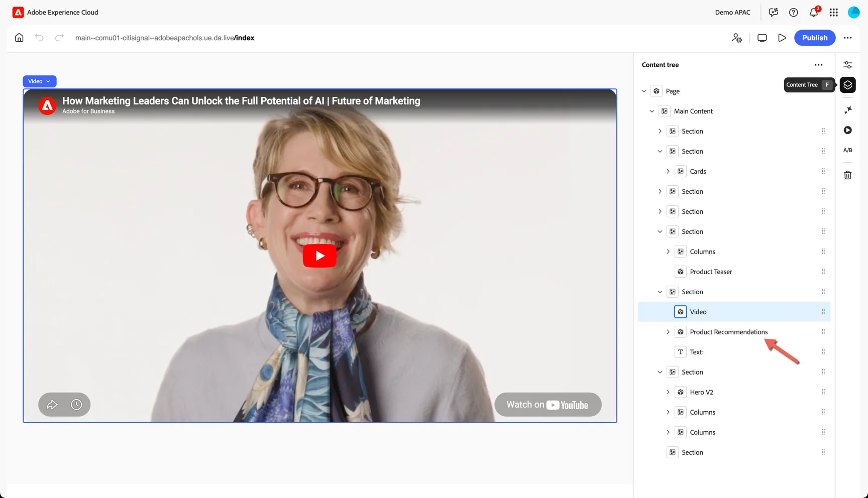This screenshot has width=868, height=498.
Task: Play the YouTube video
Action: (x=319, y=256)
